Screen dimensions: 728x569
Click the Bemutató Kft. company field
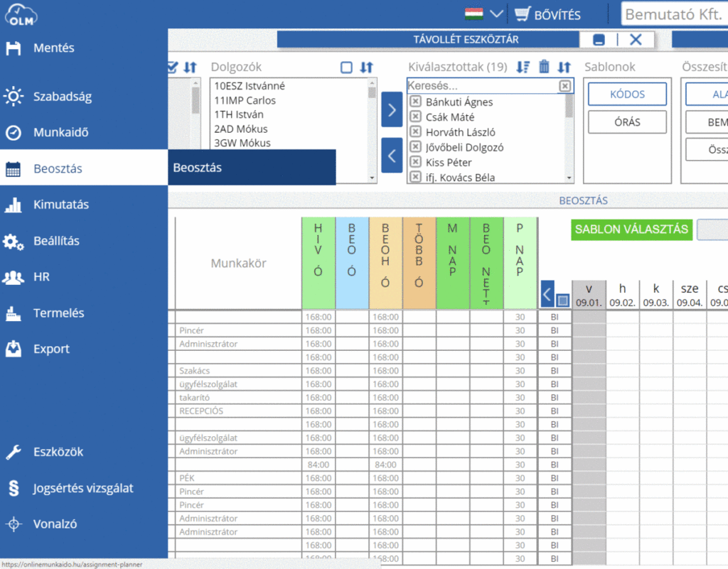[x=674, y=14]
